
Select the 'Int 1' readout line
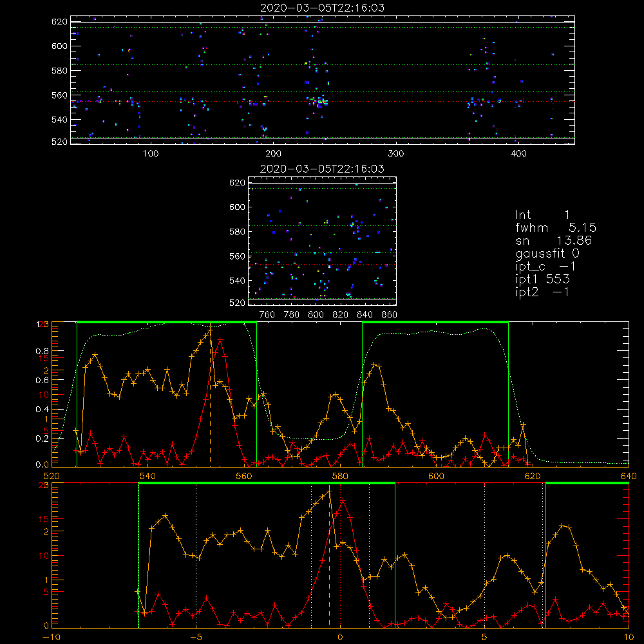pyautogui.click(x=542, y=215)
